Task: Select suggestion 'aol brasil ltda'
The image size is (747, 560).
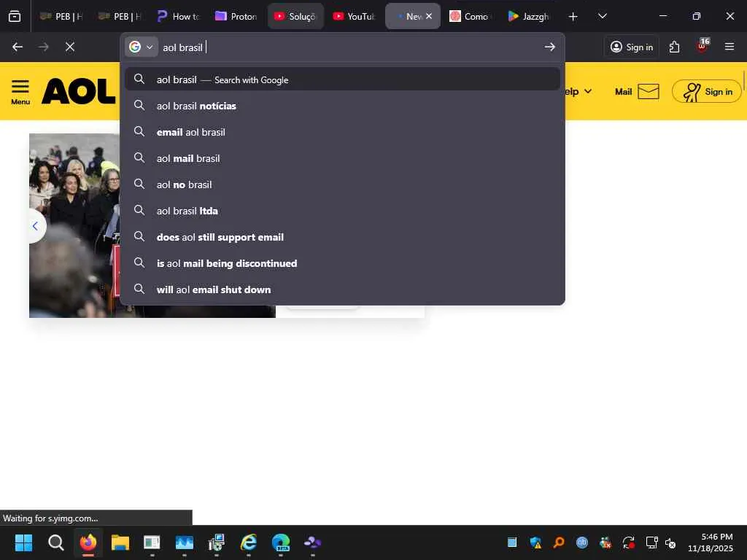Action: coord(342,211)
